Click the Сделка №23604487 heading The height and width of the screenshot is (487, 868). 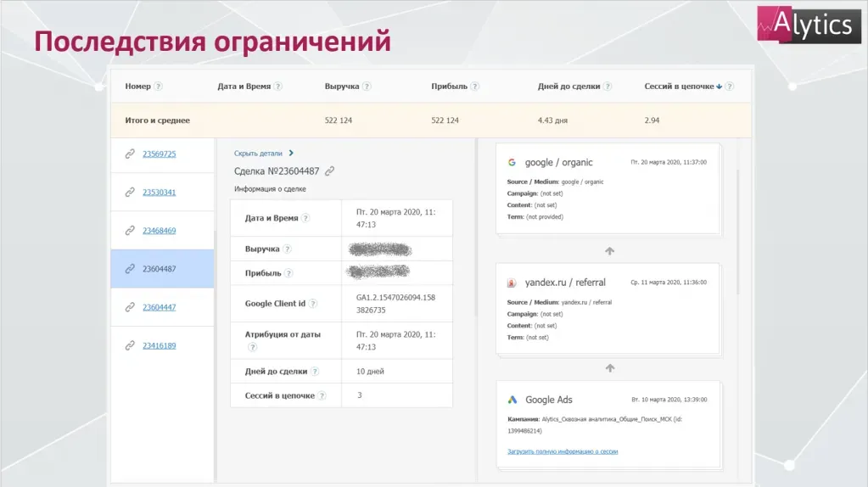277,171
